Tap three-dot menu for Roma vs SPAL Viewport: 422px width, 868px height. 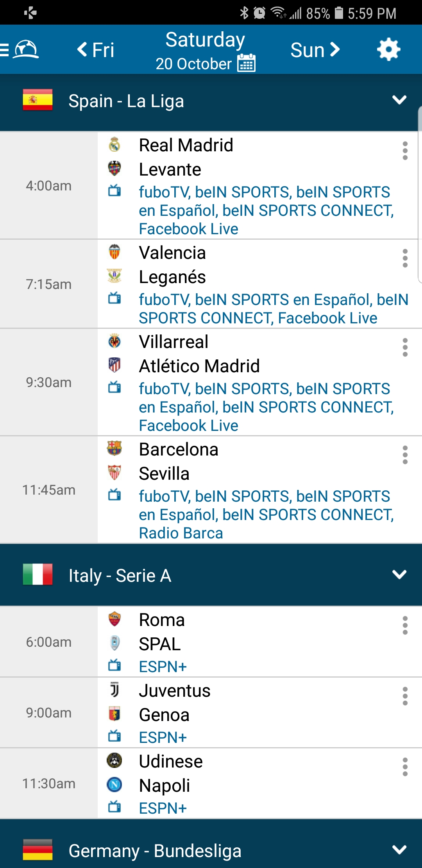point(405,625)
